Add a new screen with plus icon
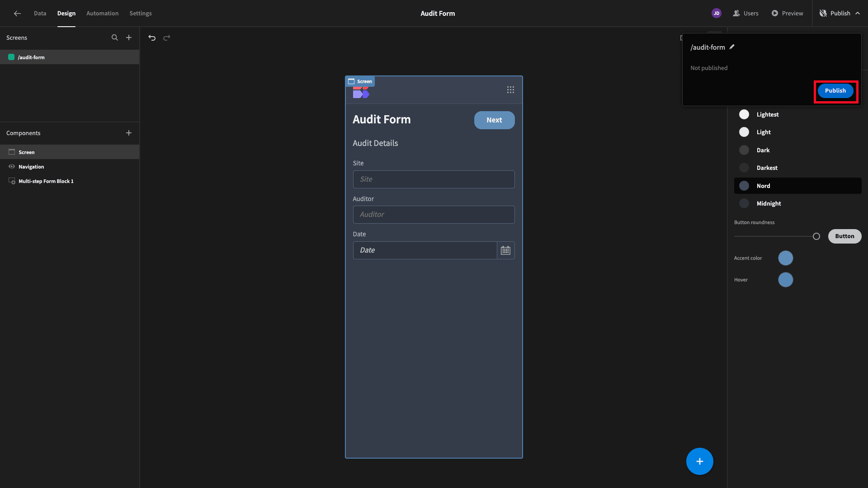The height and width of the screenshot is (488, 868). [129, 38]
